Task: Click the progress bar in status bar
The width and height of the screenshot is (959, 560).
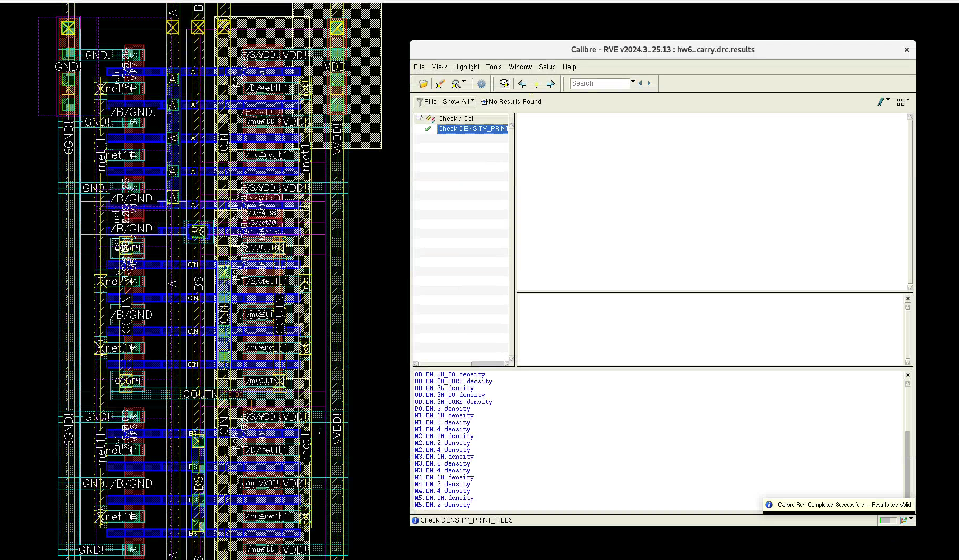Action: tap(887, 520)
